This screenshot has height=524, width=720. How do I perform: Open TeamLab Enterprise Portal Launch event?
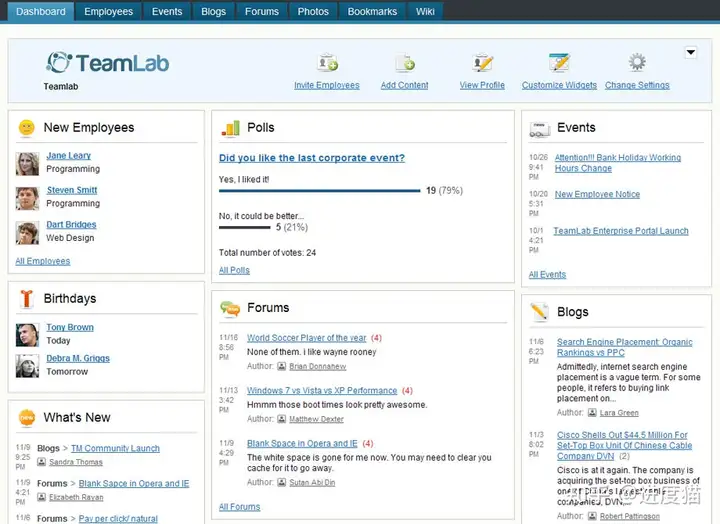coord(621,231)
